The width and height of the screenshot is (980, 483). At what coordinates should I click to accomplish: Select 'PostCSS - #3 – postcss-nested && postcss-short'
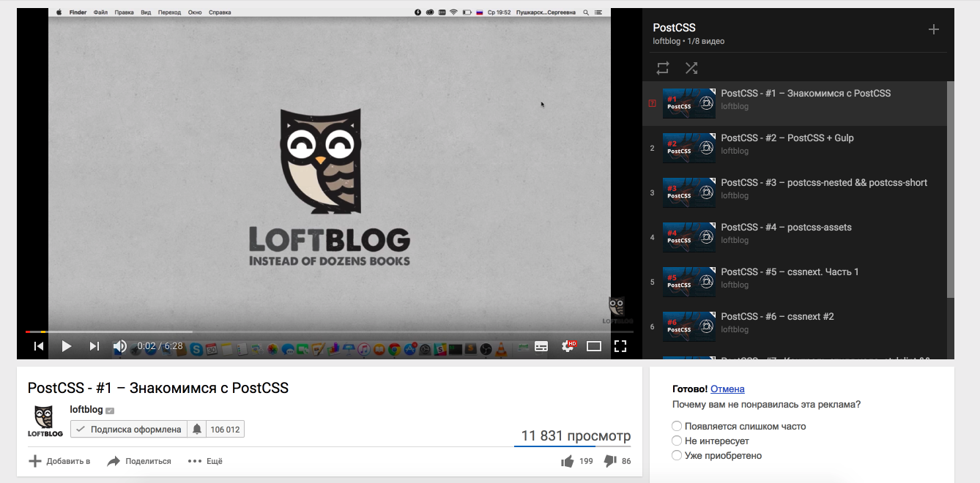[824, 182]
